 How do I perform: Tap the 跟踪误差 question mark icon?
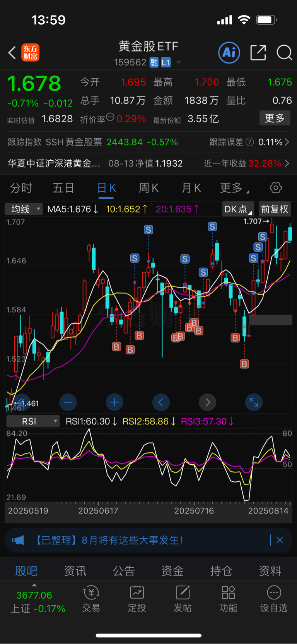click(x=250, y=142)
